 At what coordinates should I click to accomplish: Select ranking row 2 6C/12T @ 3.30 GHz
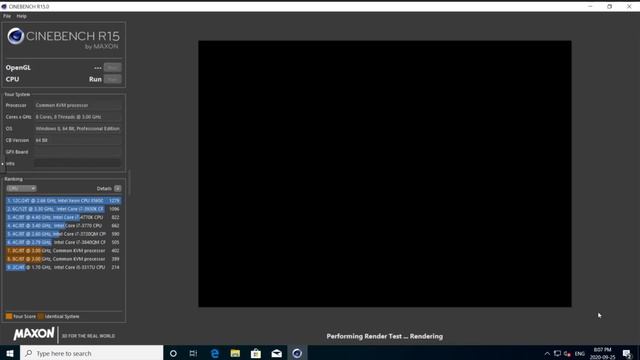[63, 209]
